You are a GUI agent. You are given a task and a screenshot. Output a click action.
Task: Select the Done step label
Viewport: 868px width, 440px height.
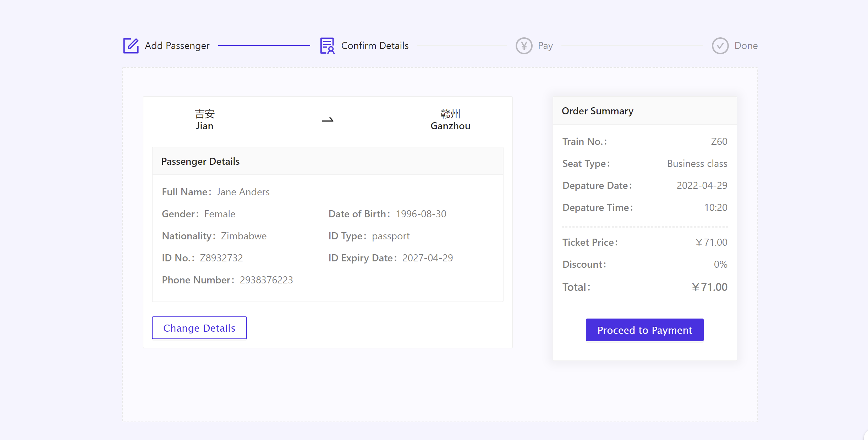coord(746,46)
